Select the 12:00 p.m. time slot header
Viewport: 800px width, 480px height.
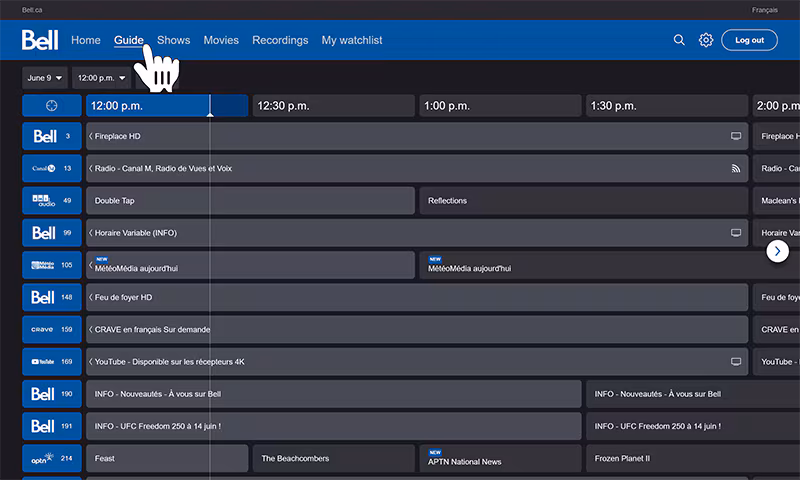[167, 106]
